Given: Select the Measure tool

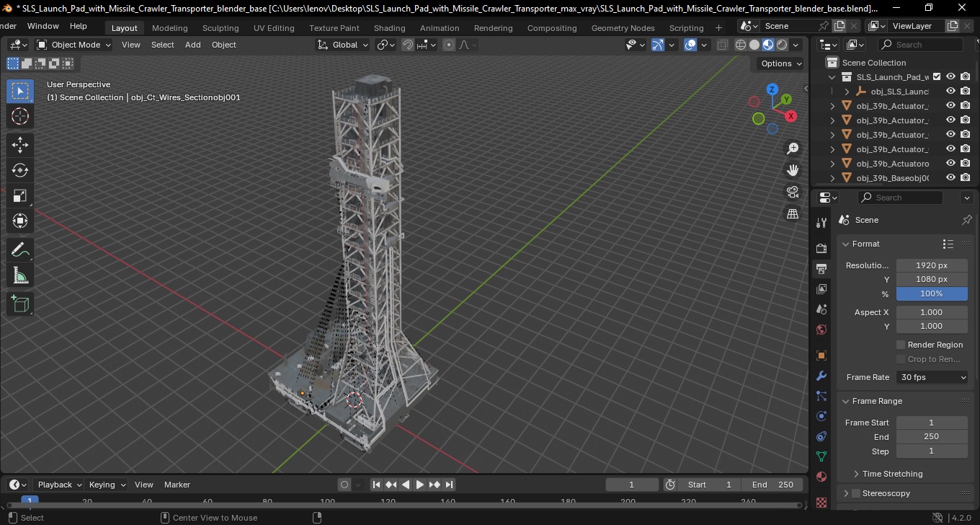Looking at the screenshot, I should (20, 275).
